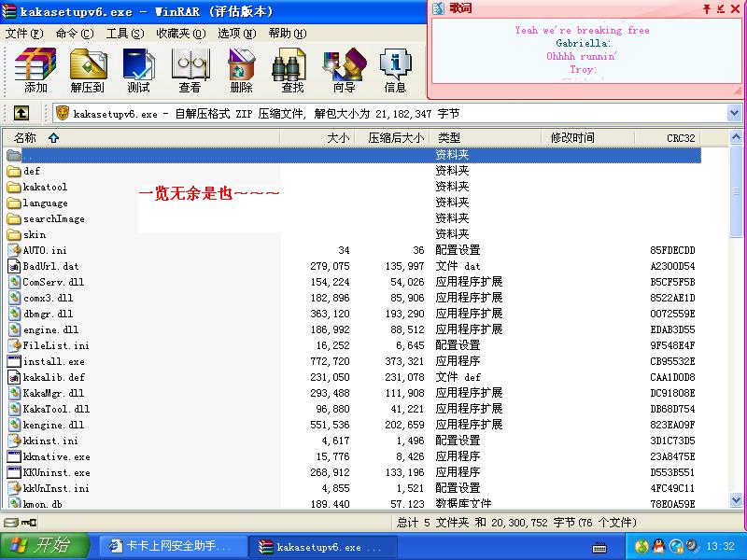Click the keyboard language bar icon
This screenshot has width=747, height=560.
(599, 548)
